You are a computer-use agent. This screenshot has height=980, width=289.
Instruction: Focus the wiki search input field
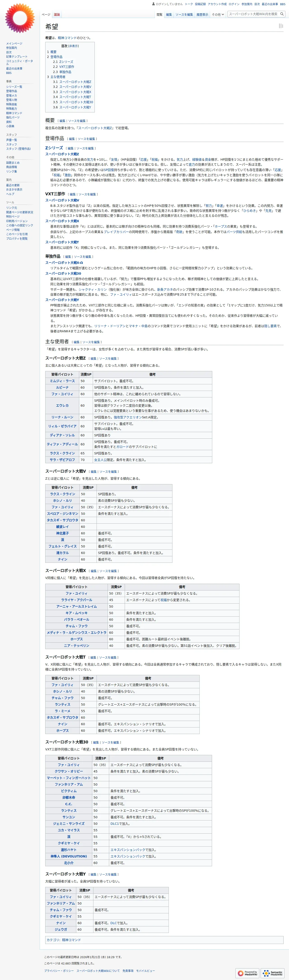(253, 14)
